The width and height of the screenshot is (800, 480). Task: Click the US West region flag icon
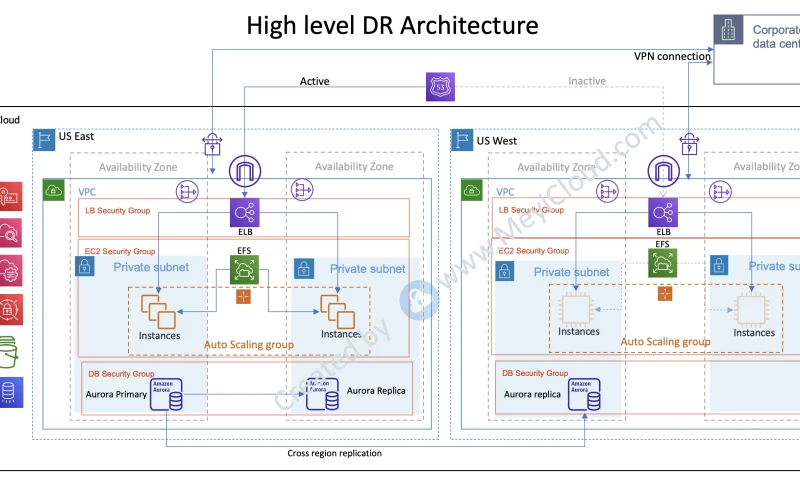[x=462, y=140]
